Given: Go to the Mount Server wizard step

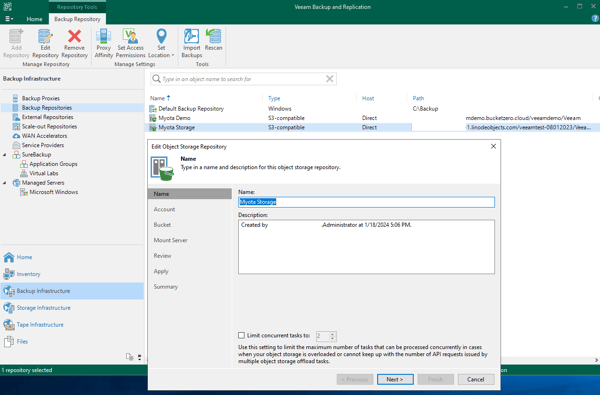Looking at the screenshot, I should 170,240.
